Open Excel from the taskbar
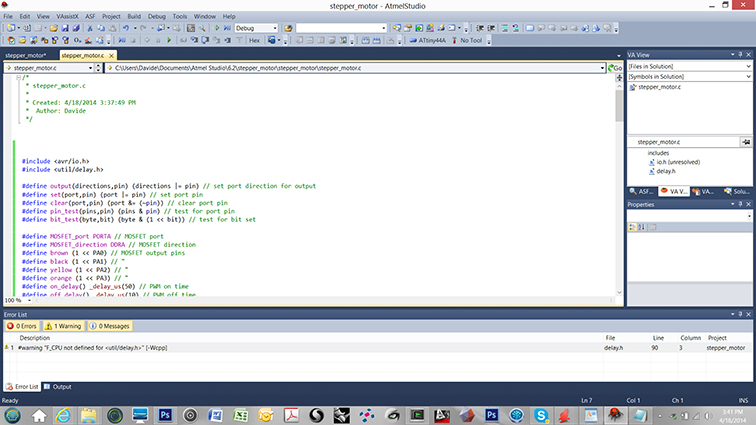This screenshot has height=425, width=756. pyautogui.click(x=240, y=415)
